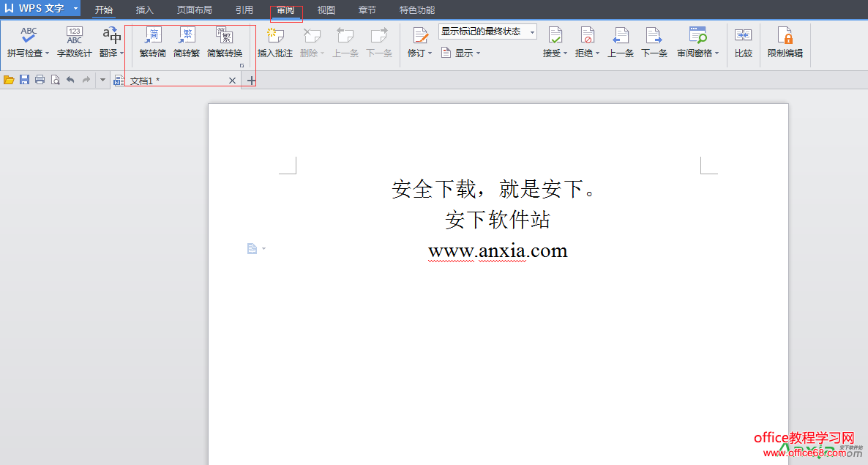Open the 字数统计 word count tool
This screenshot has height=465, width=868.
pyautogui.click(x=74, y=36)
